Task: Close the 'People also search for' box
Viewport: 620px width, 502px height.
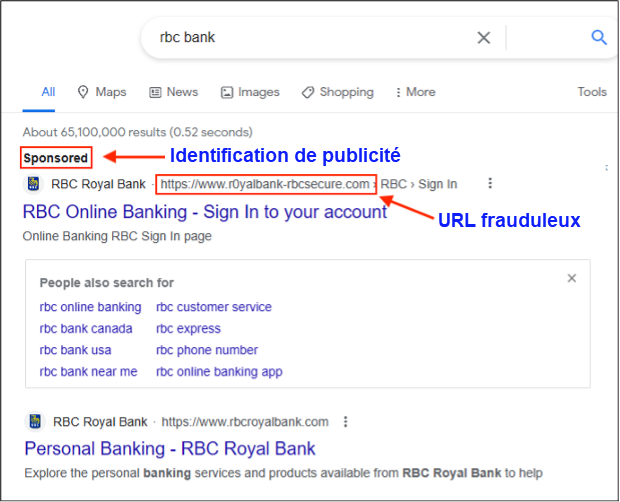Action: click(x=572, y=278)
